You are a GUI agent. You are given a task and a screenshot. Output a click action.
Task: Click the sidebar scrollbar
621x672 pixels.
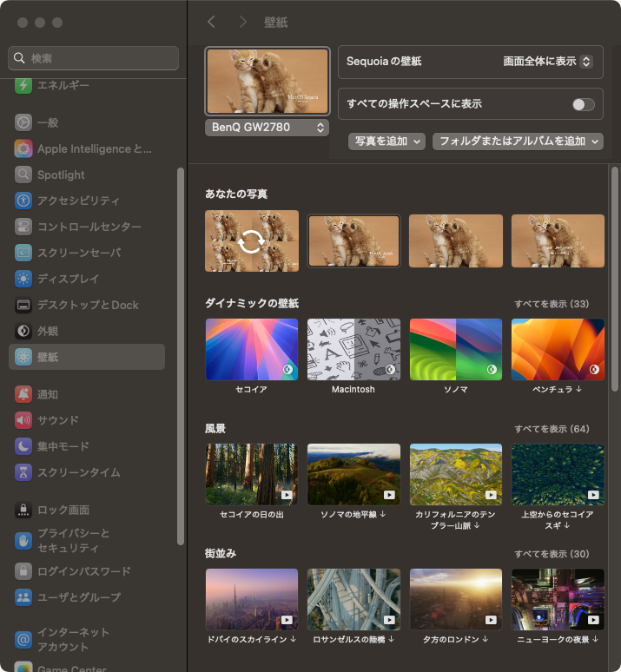[x=181, y=356]
